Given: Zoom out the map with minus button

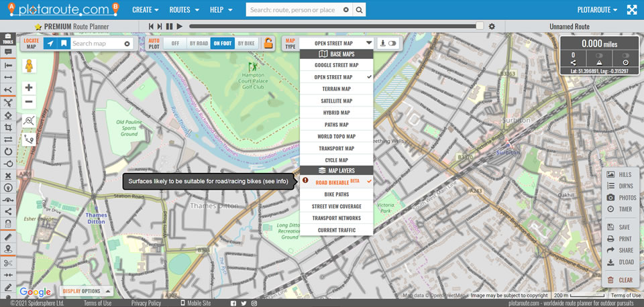Looking at the screenshot, I should point(29,102).
